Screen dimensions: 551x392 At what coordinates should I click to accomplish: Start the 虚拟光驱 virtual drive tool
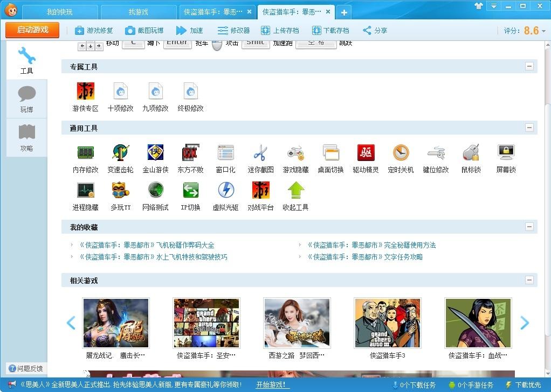[x=225, y=195]
